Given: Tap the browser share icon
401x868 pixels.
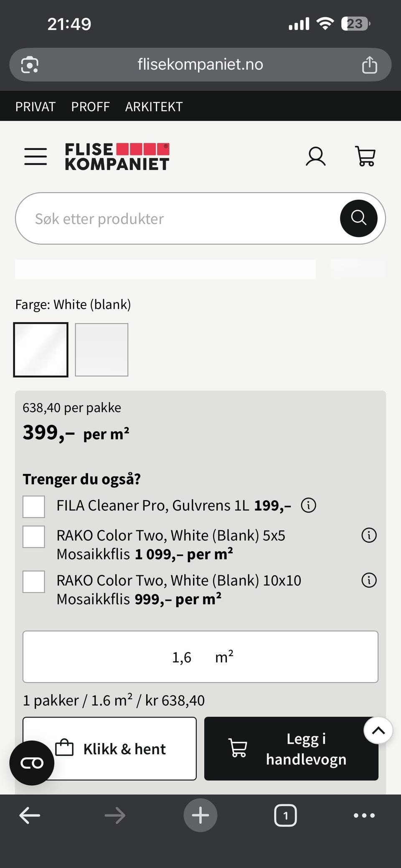Looking at the screenshot, I should (369, 65).
